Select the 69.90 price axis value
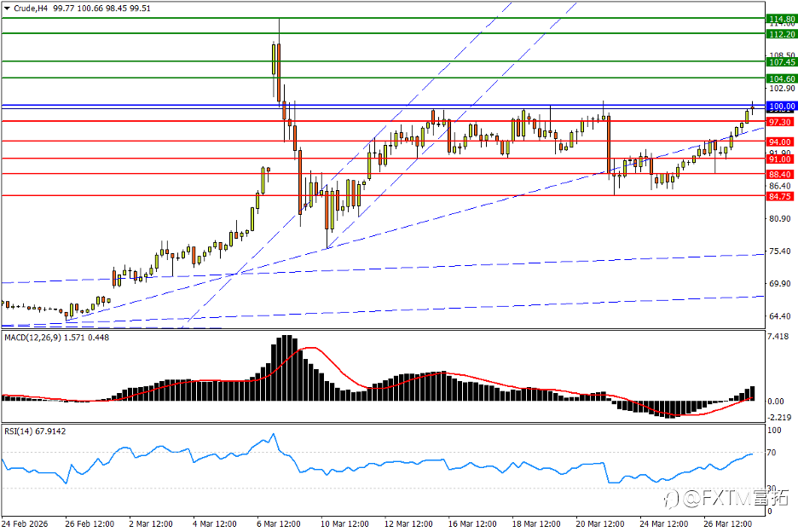798x532 pixels. (780, 284)
